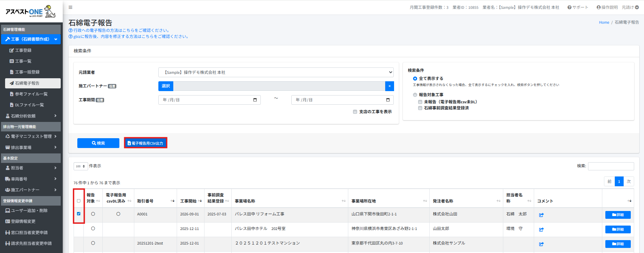644x253 pixels.
Task: Open comment icon for A0001 row
Action: coord(541,215)
